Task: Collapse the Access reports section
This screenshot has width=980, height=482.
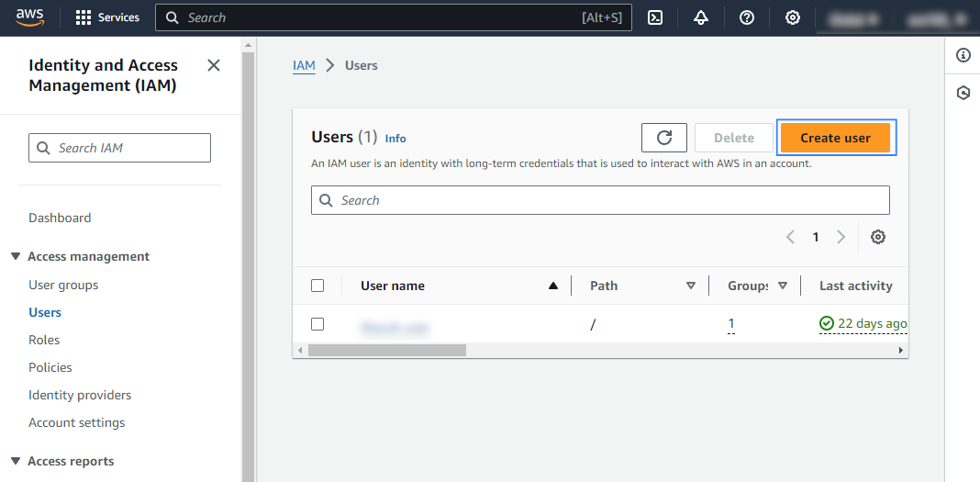Action: [16, 461]
